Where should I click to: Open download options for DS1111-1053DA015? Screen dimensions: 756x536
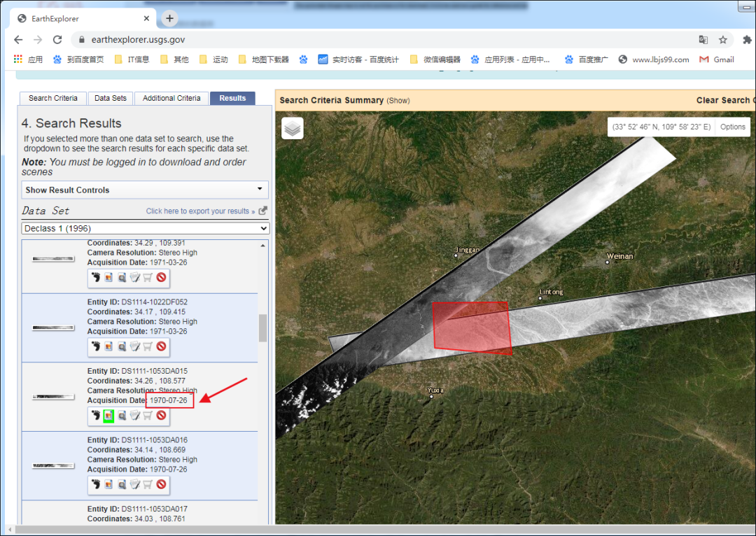click(135, 415)
